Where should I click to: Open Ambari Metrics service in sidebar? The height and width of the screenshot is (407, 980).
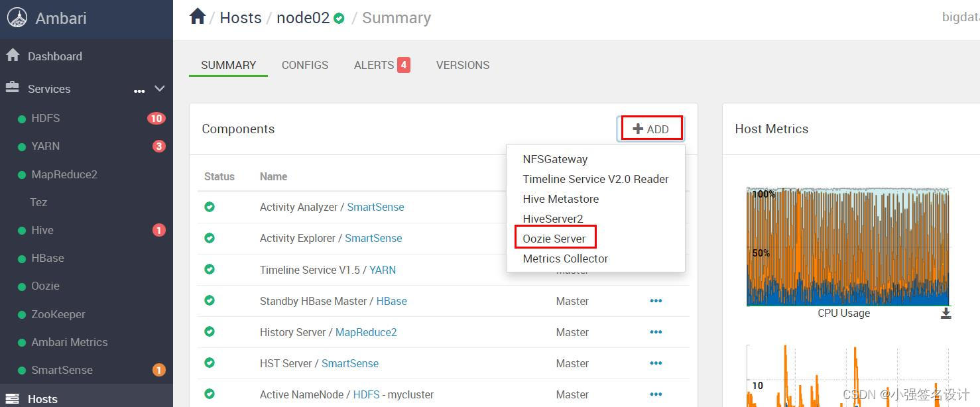click(x=70, y=342)
